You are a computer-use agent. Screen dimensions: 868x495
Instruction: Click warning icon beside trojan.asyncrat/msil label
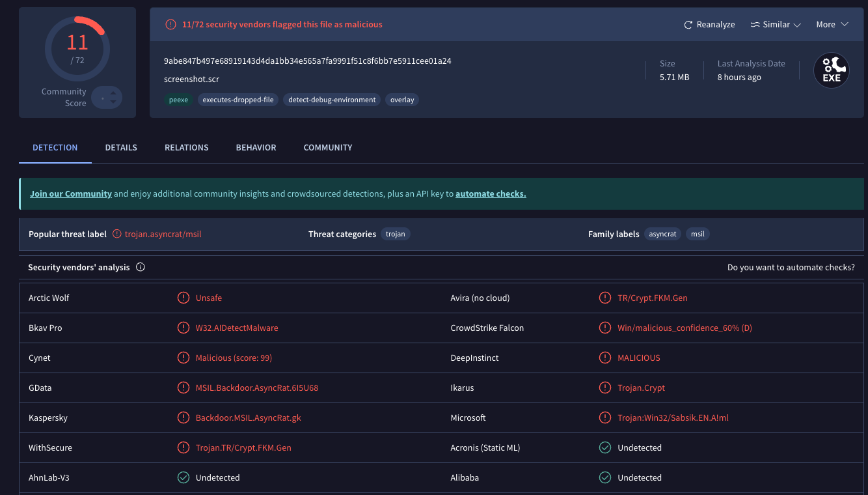[x=117, y=234]
